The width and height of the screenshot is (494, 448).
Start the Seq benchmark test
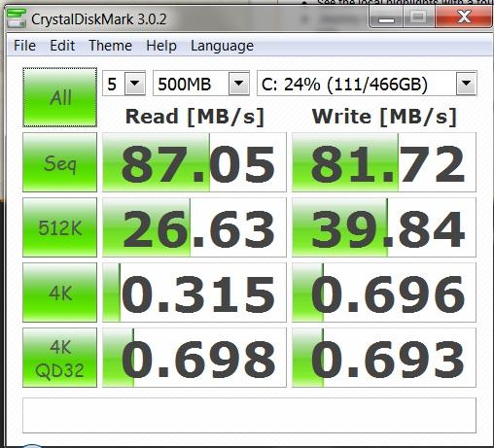(60, 162)
